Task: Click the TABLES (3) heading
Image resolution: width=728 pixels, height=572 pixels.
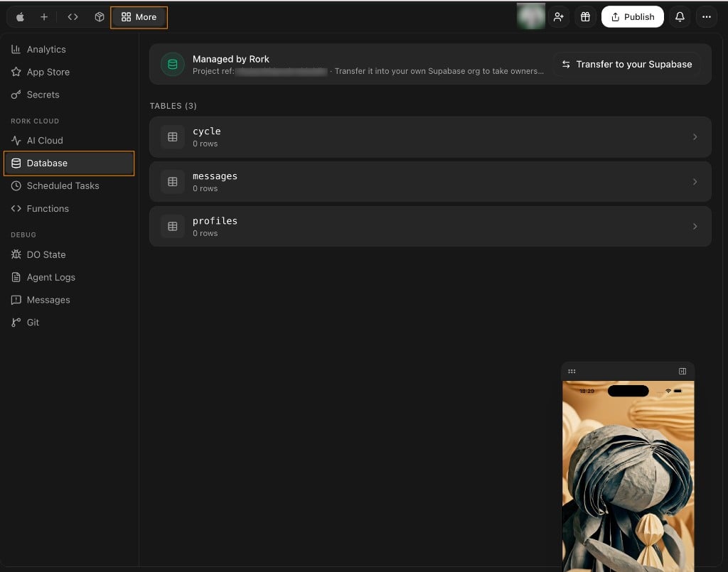Action: tap(173, 106)
